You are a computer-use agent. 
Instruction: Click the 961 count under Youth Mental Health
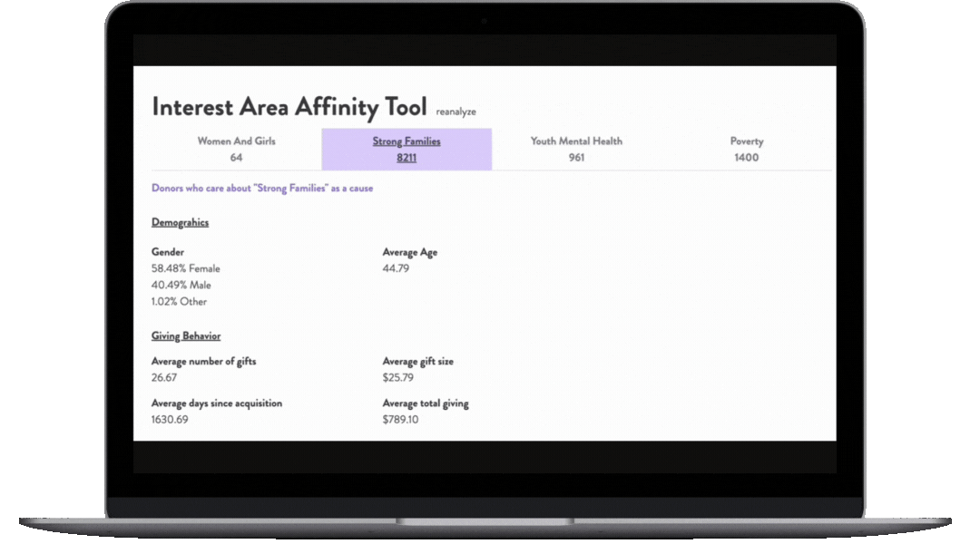(575, 157)
